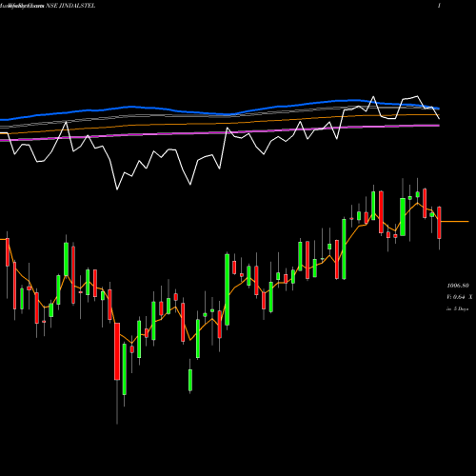
Task: Select the 1006.80 price label
Action: pyautogui.click(x=458, y=286)
